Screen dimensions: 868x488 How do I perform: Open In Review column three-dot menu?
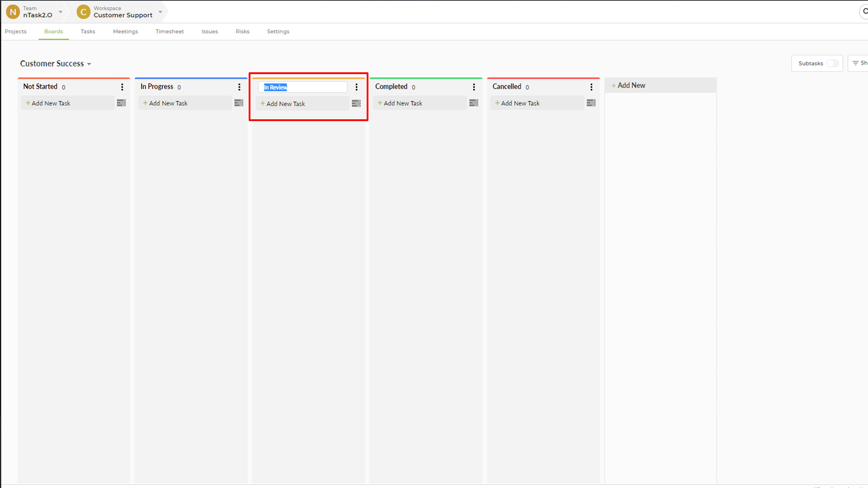pyautogui.click(x=356, y=87)
